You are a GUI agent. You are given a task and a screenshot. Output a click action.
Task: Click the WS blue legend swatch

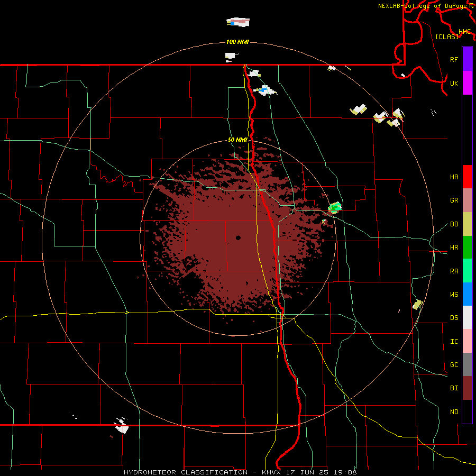(467, 294)
